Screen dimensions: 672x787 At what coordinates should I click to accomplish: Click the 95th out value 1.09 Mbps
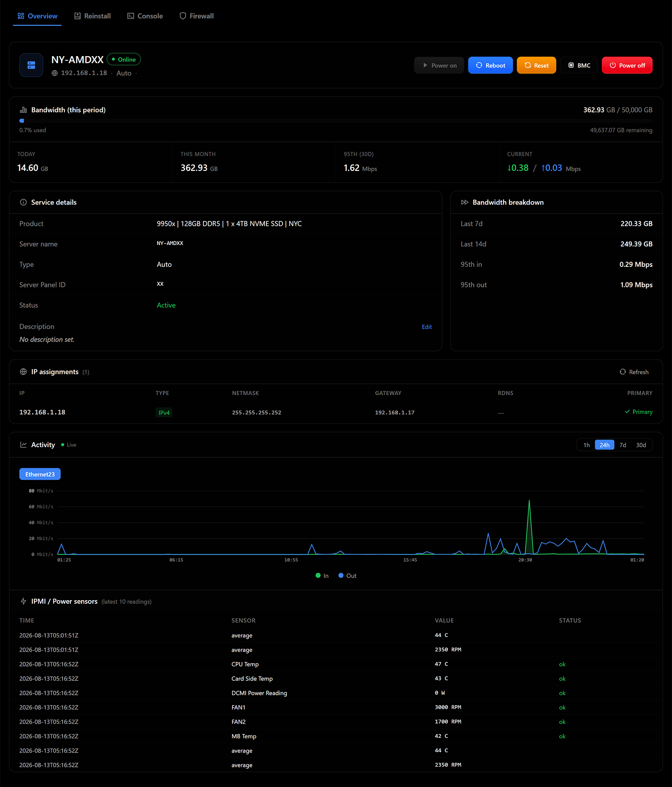pyautogui.click(x=636, y=285)
